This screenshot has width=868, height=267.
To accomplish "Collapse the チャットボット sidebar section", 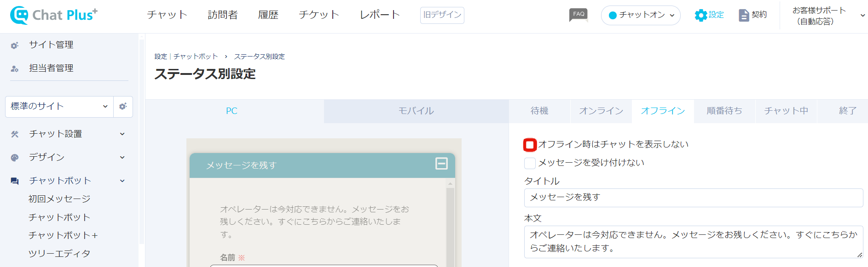I will (122, 181).
